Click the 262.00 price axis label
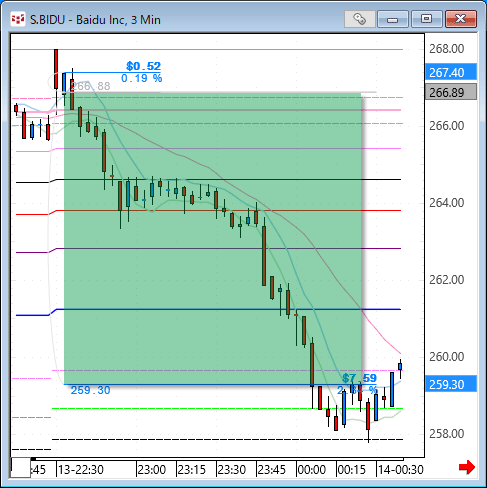Image resolution: width=487 pixels, height=488 pixels. tap(447, 280)
